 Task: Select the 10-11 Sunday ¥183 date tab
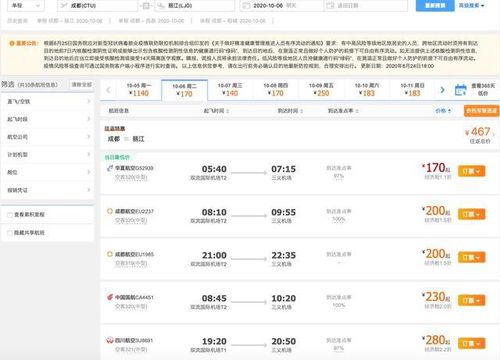click(412, 90)
